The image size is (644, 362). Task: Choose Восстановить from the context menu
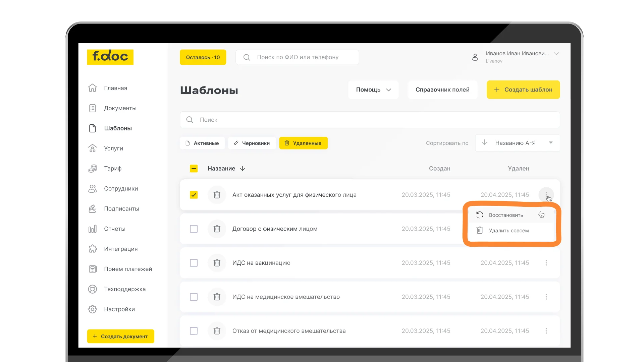pyautogui.click(x=506, y=215)
